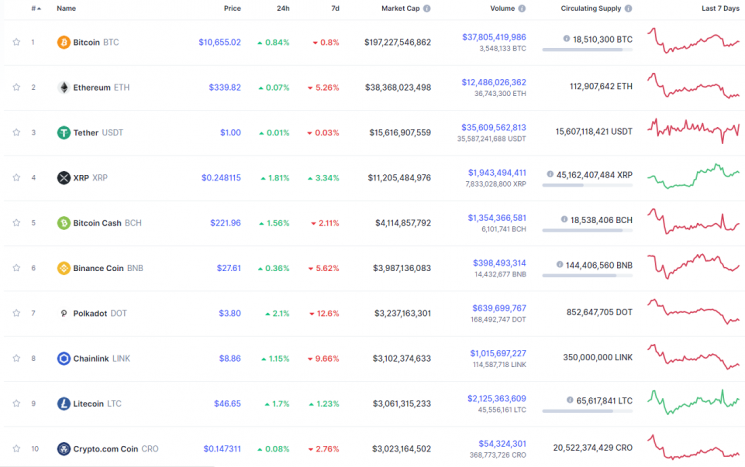This screenshot has width=745, height=467.
Task: Open the Polkadot DOT name link
Action: (100, 313)
